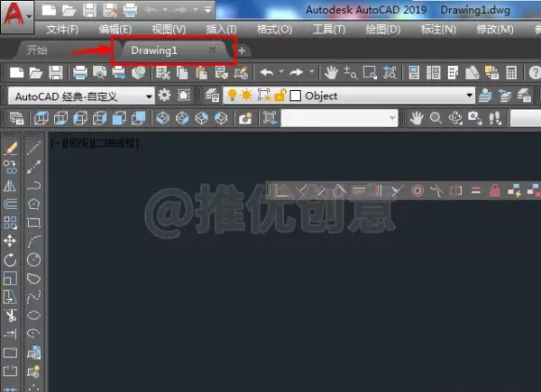Image resolution: width=541 pixels, height=392 pixels.
Task: Toggle the layer lock padlock icon
Action: tap(280, 96)
